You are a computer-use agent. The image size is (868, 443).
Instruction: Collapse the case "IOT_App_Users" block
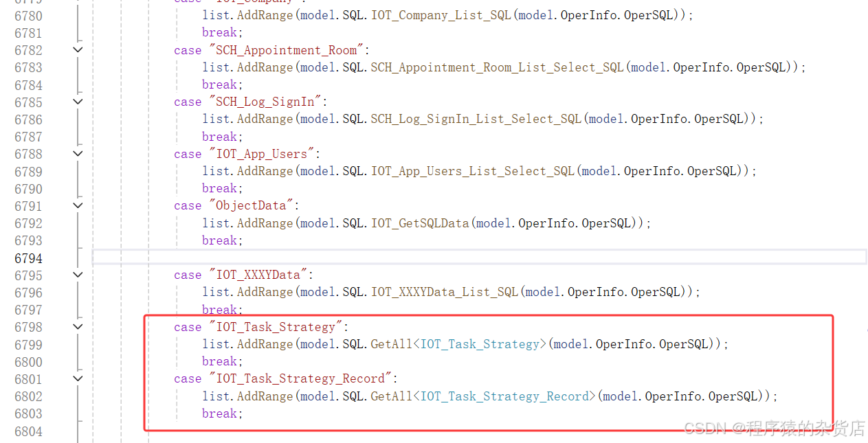[78, 154]
